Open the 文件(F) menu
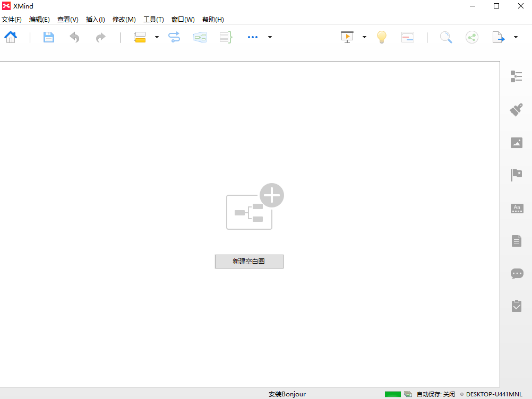The image size is (532, 399). coord(12,19)
